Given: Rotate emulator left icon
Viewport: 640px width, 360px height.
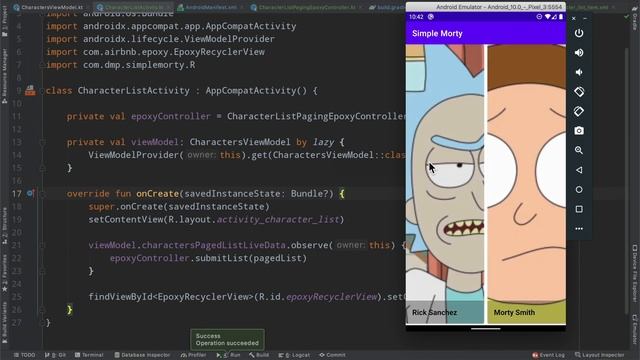Looking at the screenshot, I should (x=579, y=91).
